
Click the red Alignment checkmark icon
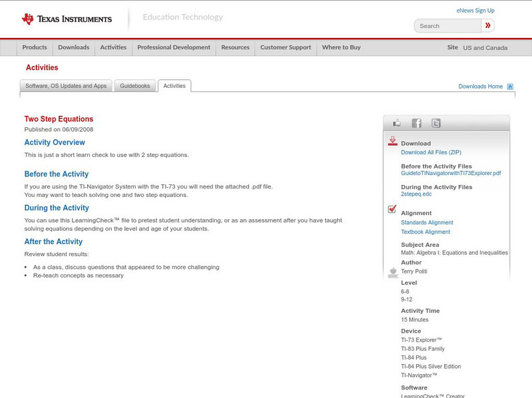pyautogui.click(x=392, y=210)
